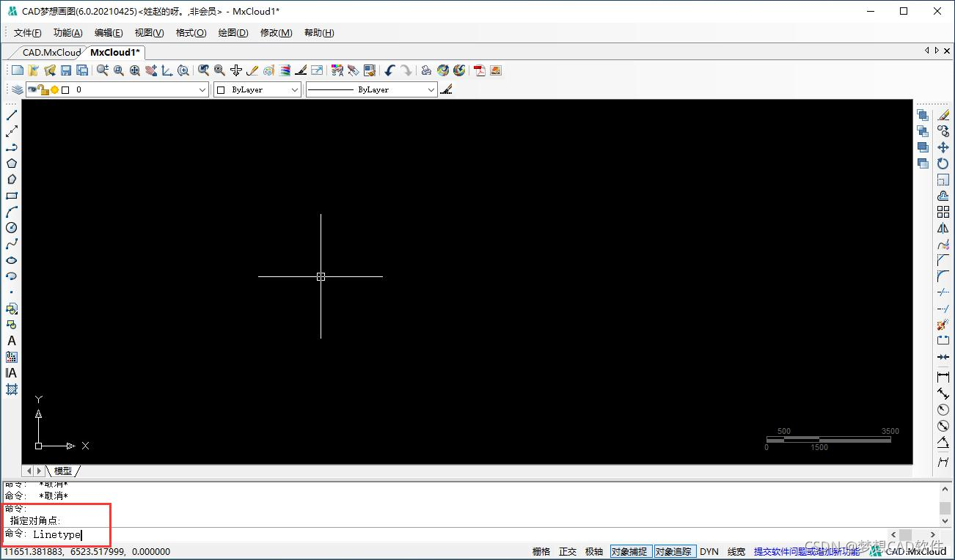This screenshot has width=955, height=560.
Task: Click the tab scroll left arrow
Action: 927,51
